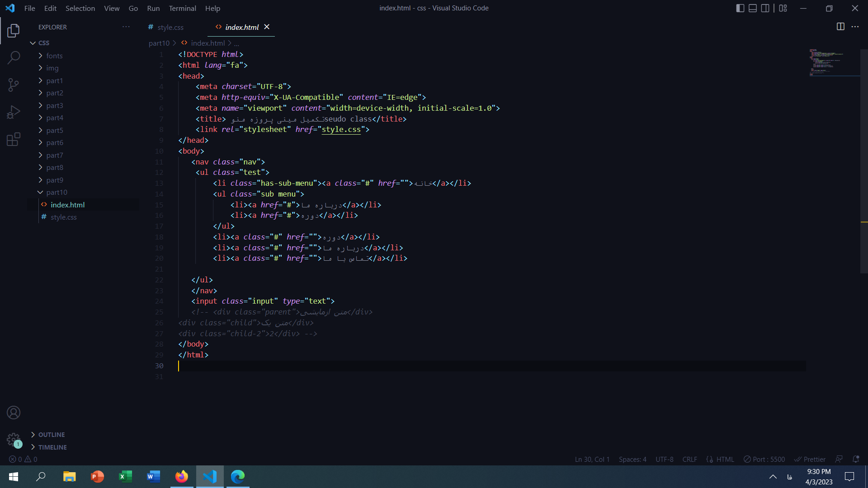
Task: Change indentation Spaces: 4
Action: pyautogui.click(x=632, y=459)
